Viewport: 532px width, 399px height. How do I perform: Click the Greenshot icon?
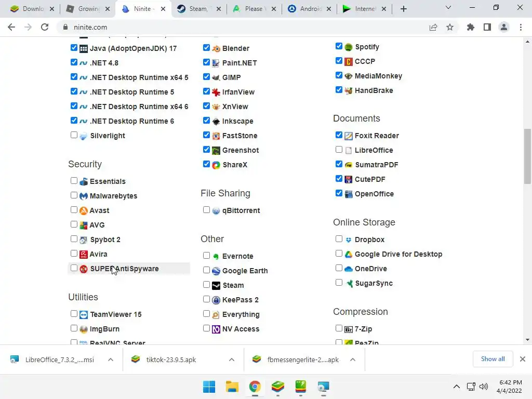tap(216, 150)
